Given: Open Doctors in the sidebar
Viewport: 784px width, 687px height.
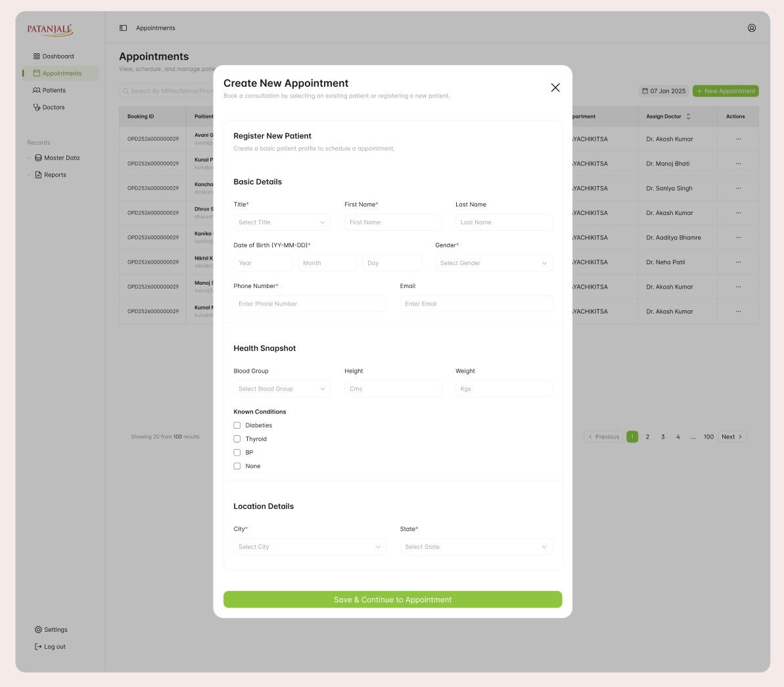Looking at the screenshot, I should 49,108.
